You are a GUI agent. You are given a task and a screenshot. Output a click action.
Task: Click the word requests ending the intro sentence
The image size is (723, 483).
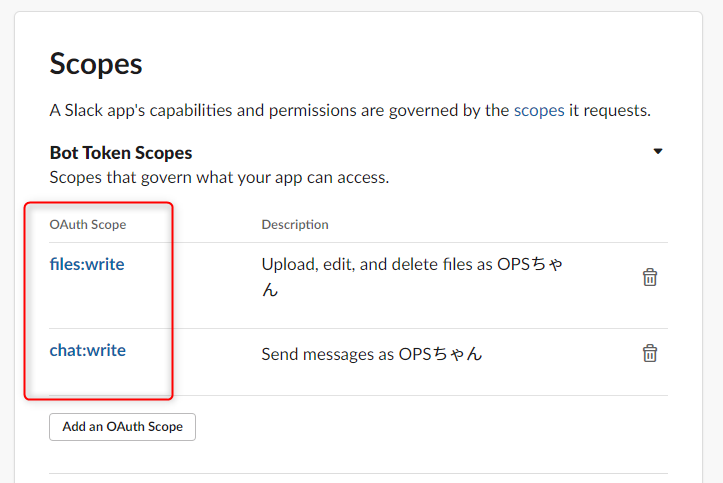pos(617,111)
